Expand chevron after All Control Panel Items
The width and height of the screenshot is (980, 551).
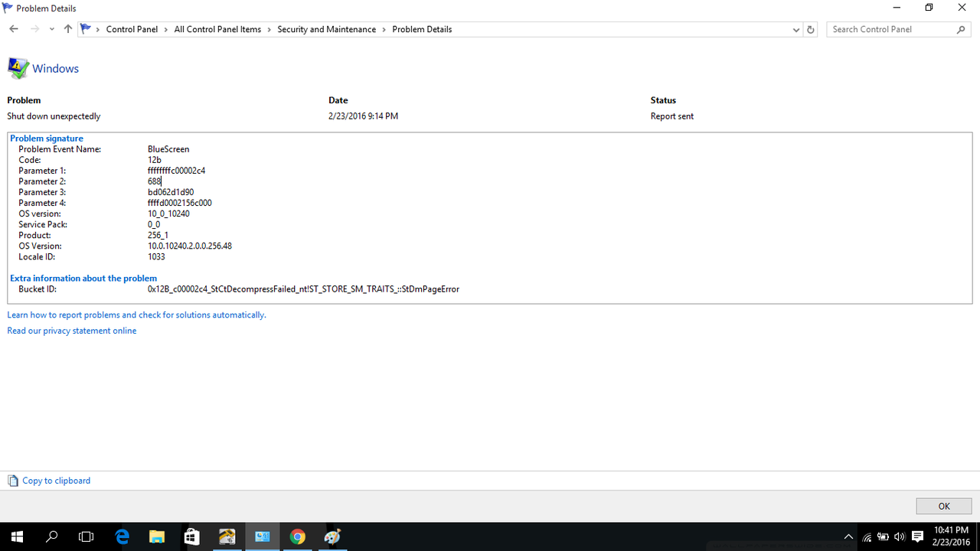click(269, 29)
